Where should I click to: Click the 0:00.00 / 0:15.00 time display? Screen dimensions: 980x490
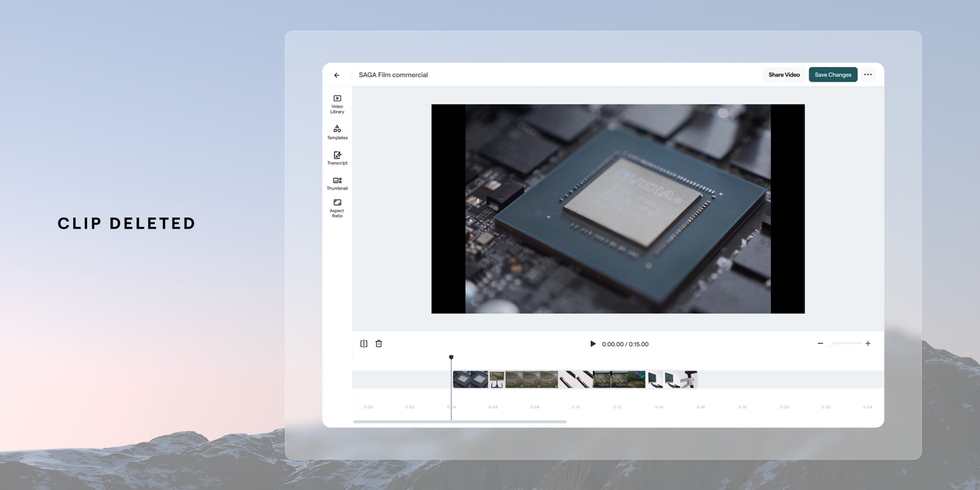(625, 344)
